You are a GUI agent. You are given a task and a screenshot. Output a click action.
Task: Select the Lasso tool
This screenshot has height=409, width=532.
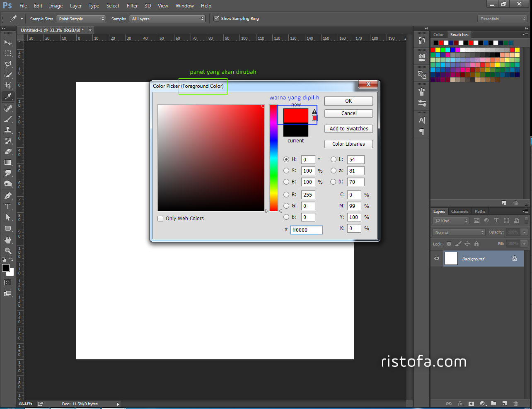click(x=8, y=64)
